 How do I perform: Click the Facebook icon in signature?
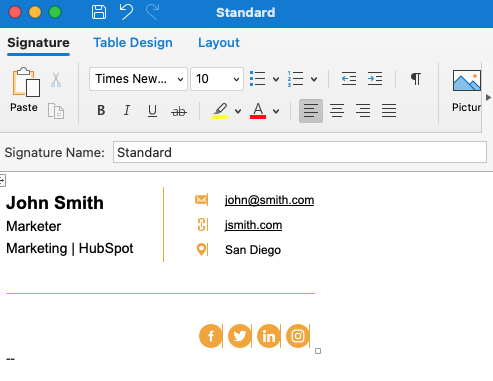(x=211, y=336)
